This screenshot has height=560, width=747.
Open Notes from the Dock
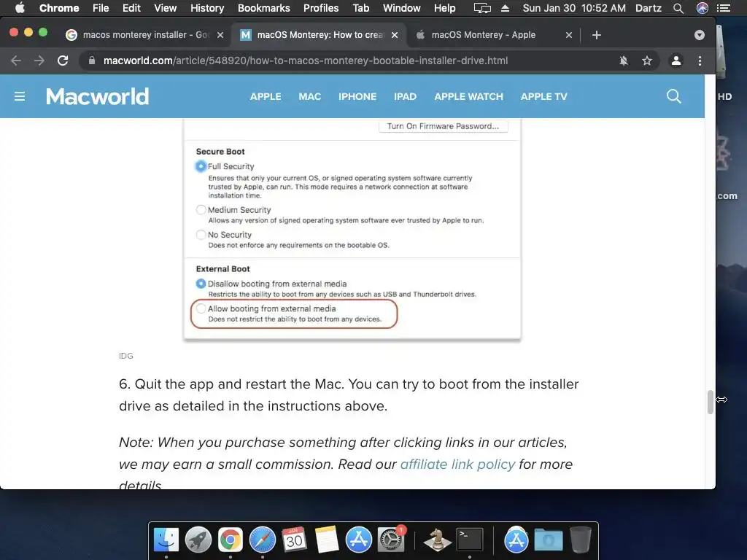pos(326,540)
